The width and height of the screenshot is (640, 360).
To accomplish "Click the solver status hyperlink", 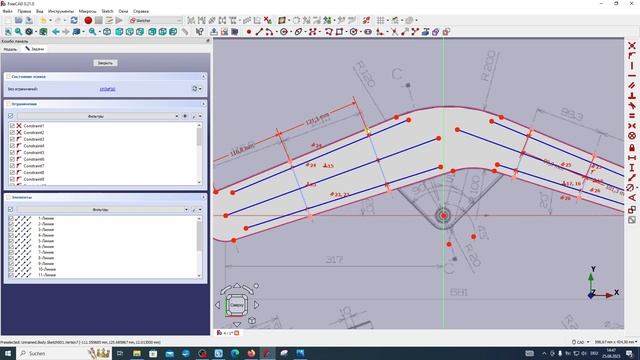I will [x=107, y=89].
